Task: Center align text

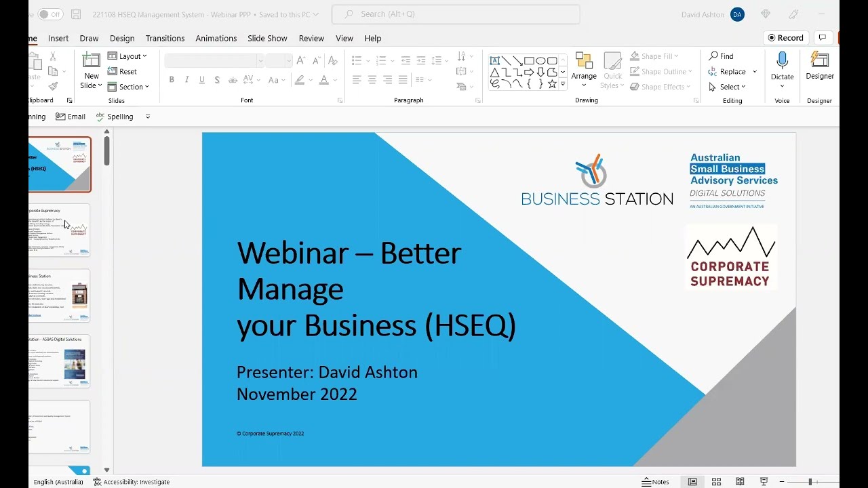Action: coord(372,80)
